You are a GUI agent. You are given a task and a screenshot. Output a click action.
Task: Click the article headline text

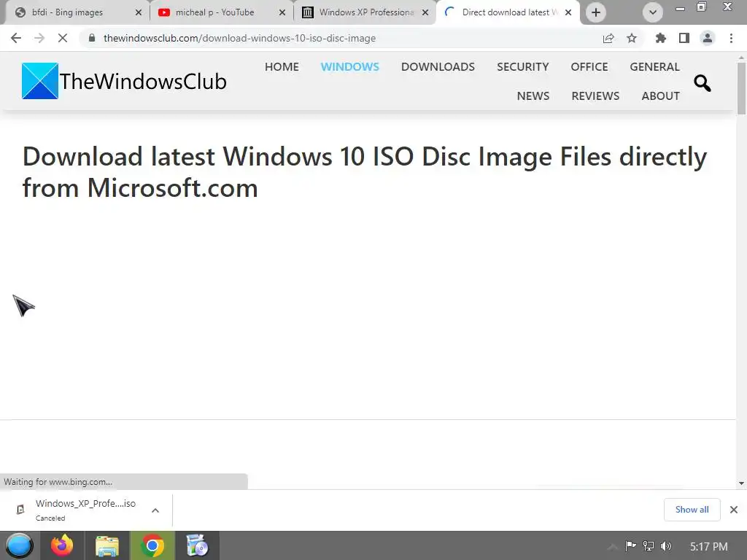365,172
